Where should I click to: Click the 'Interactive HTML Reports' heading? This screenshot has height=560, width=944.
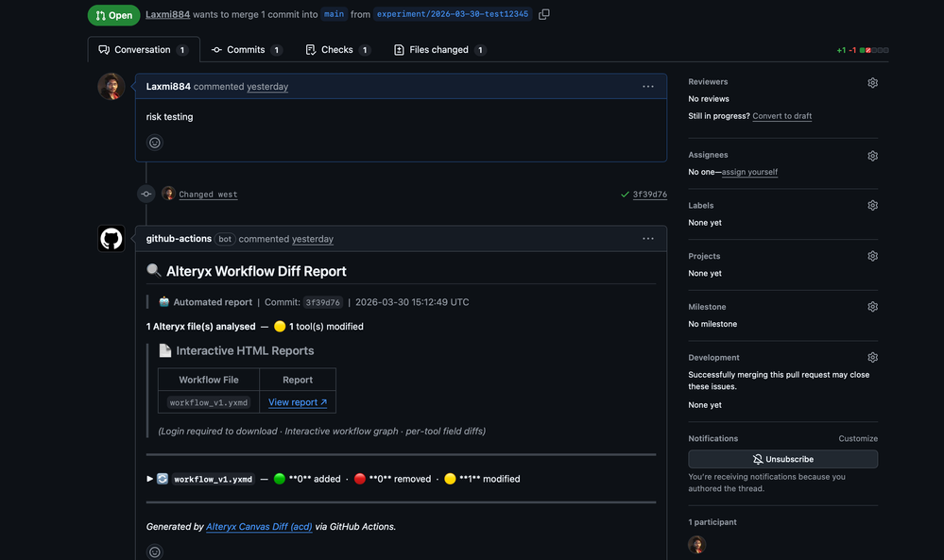[x=245, y=350]
